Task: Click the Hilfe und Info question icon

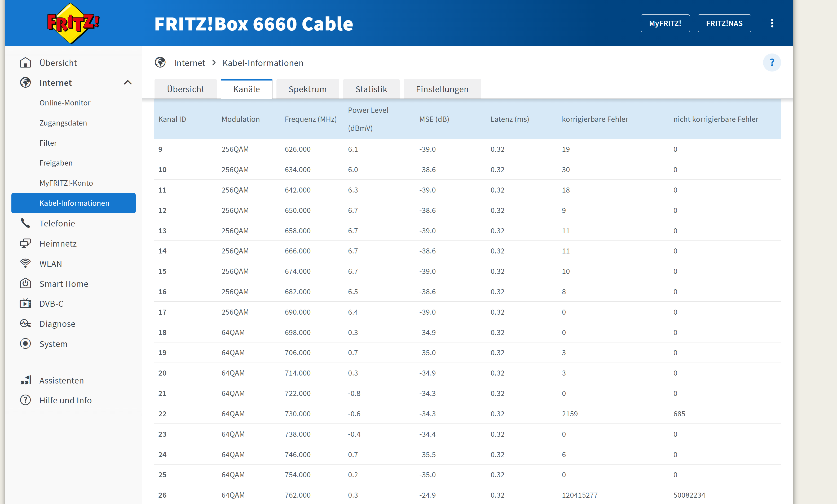Action: point(25,400)
